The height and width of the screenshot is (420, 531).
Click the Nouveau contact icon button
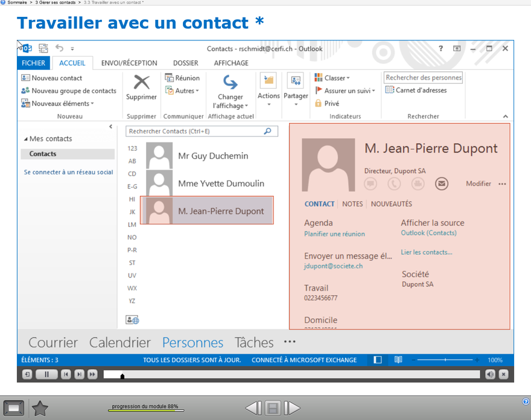(x=25, y=78)
